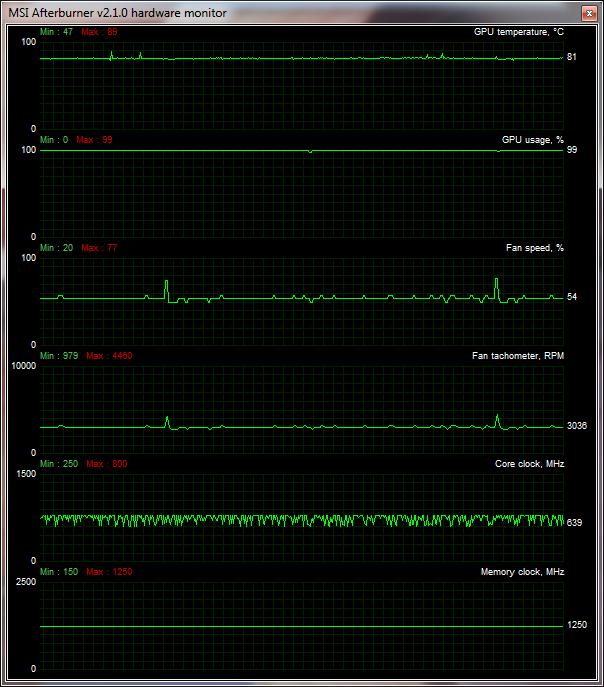
Task: Click the GPU temperature current value 81
Action: 572,57
